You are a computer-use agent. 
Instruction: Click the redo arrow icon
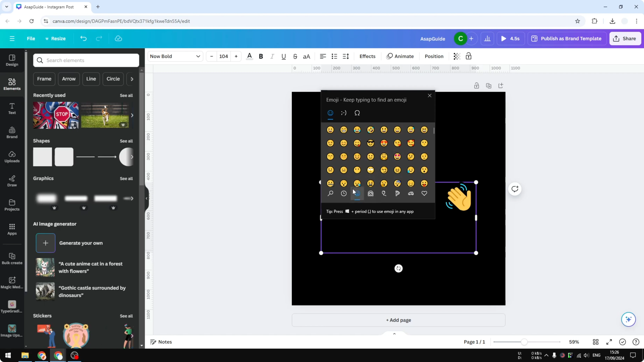(99, 38)
